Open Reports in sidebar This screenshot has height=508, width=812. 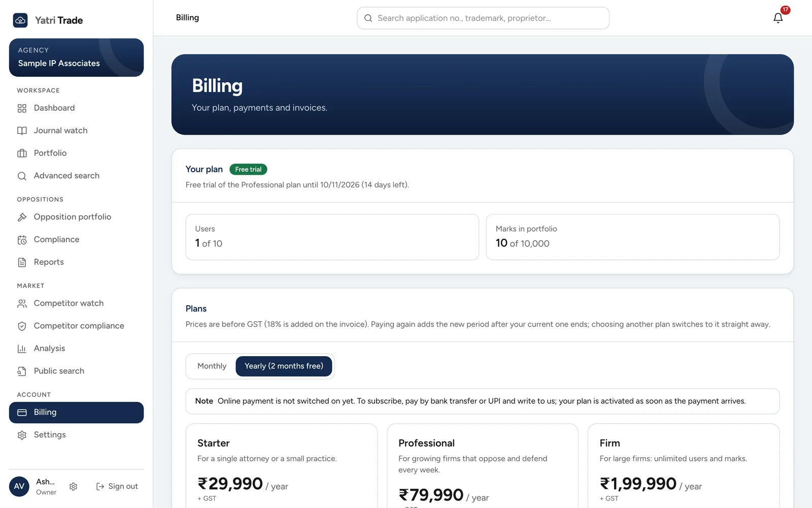pos(76,262)
